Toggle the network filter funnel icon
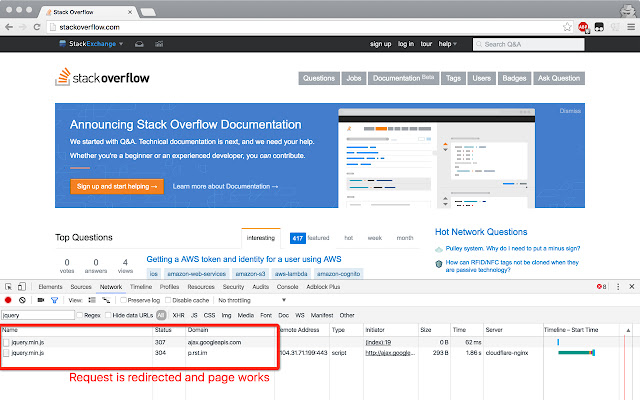Image resolution: width=640 pixels, height=400 pixels. pyautogui.click(x=54, y=300)
